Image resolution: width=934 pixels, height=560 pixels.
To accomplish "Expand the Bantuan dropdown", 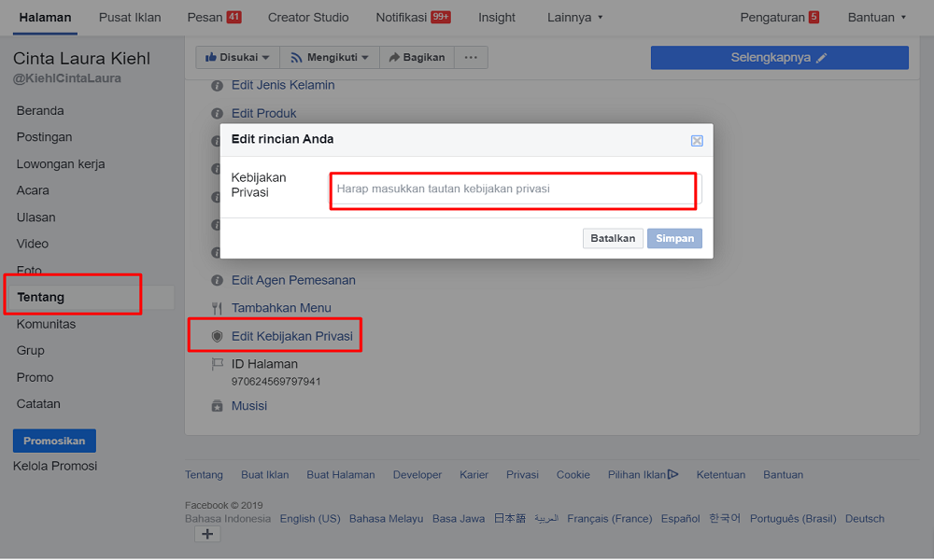I will [876, 17].
